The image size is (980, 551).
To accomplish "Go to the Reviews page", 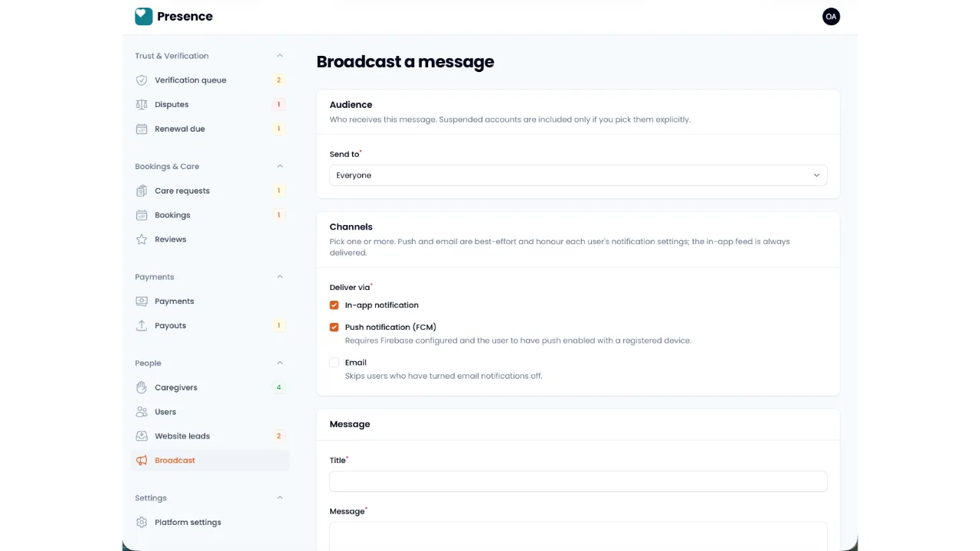I will tap(210, 240).
